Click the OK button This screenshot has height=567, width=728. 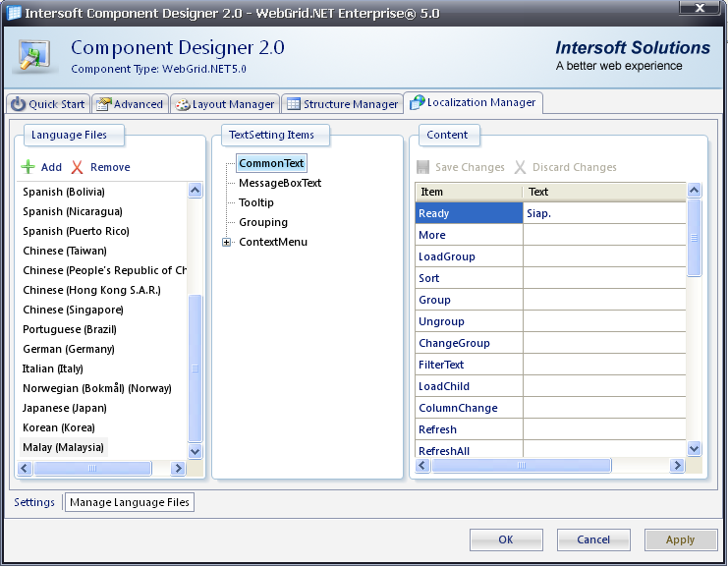pos(506,539)
